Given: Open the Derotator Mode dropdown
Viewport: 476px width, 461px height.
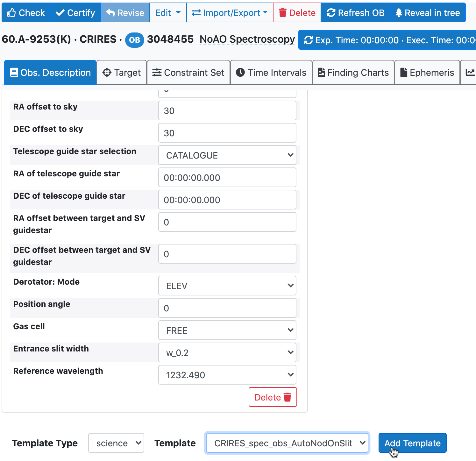Looking at the screenshot, I should [227, 286].
